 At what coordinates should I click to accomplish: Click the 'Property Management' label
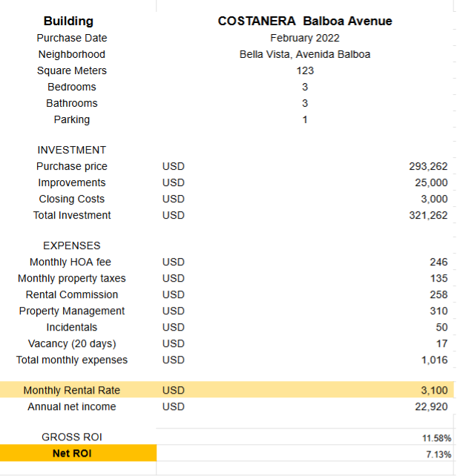[72, 311]
